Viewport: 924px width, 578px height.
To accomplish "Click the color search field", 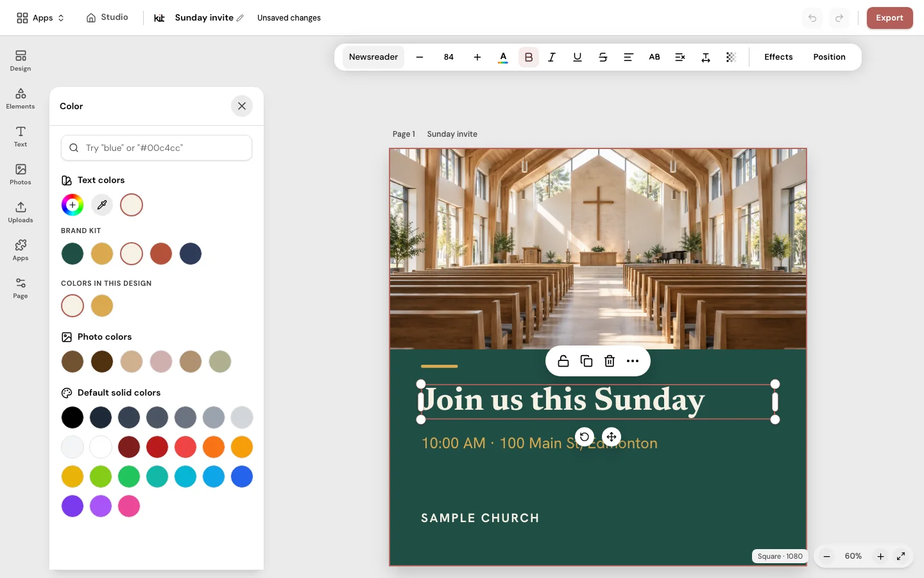I will (157, 148).
